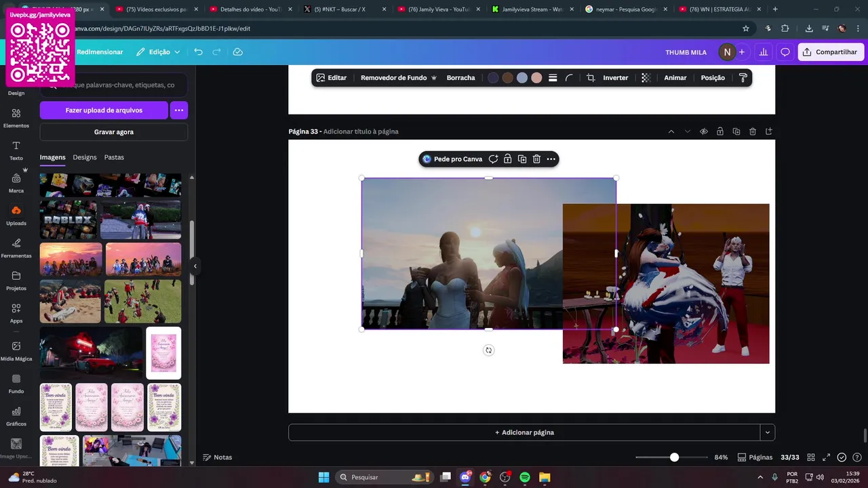Toggle Notas panel at bottom
868x488 pixels.
pyautogui.click(x=218, y=457)
